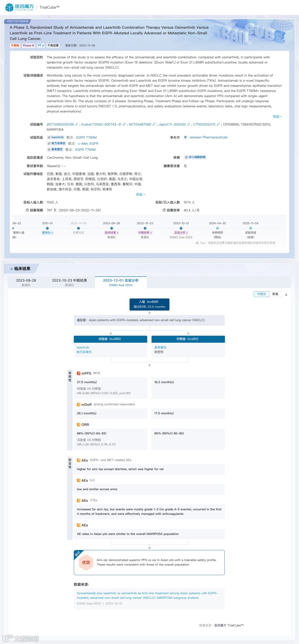Click the 埃万妥单抗 drug tag
The width and height of the screenshot is (299, 644).
(x=56, y=144)
